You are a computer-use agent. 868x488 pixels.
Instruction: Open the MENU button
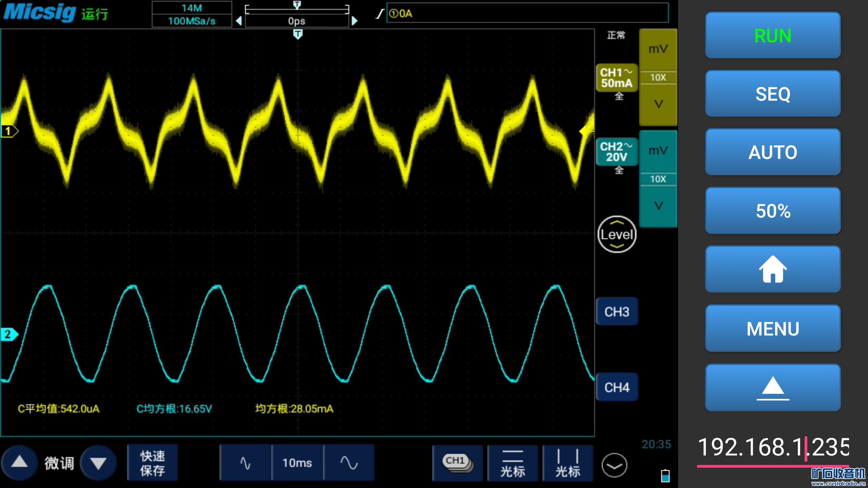pyautogui.click(x=773, y=328)
